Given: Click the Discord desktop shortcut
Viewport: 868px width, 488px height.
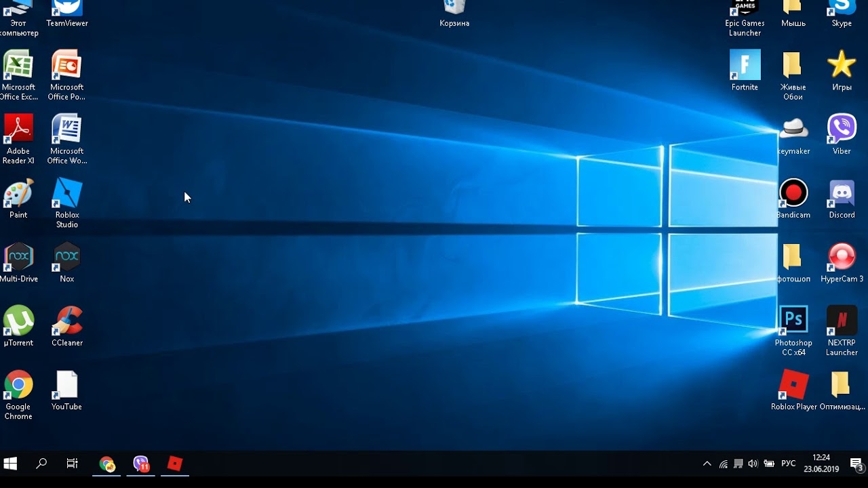Looking at the screenshot, I should click(842, 199).
